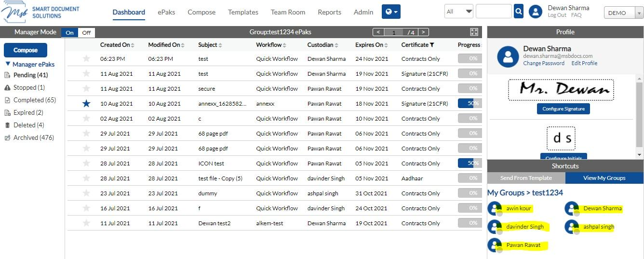Click Log Out link
Image resolution: width=644 pixels, height=259 pixels.
pos(557,15)
